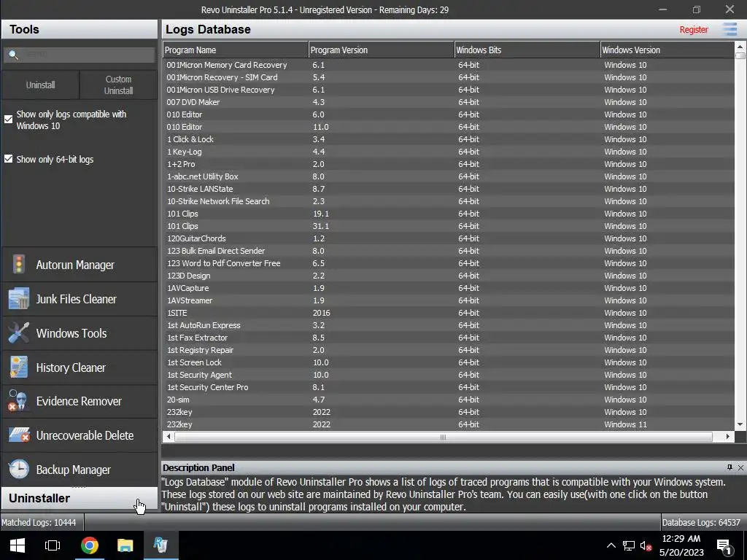Open the Windows Start menu
The height and width of the screenshot is (560, 747).
pyautogui.click(x=18, y=545)
